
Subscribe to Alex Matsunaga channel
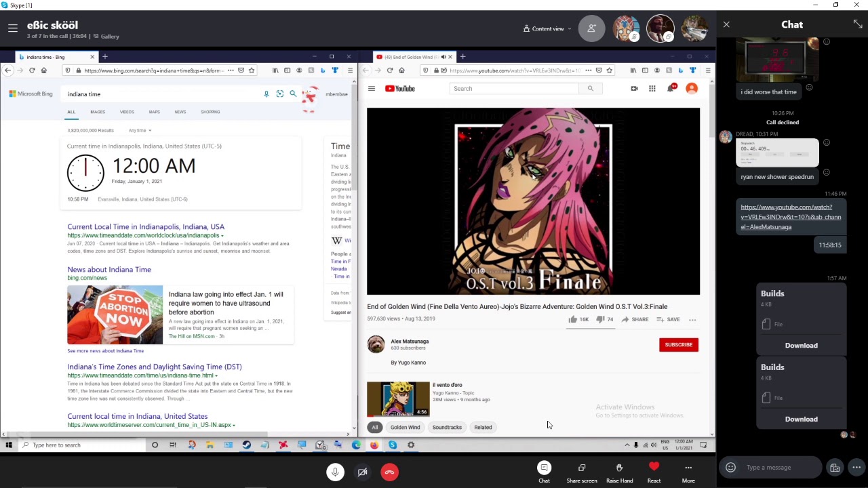(679, 345)
